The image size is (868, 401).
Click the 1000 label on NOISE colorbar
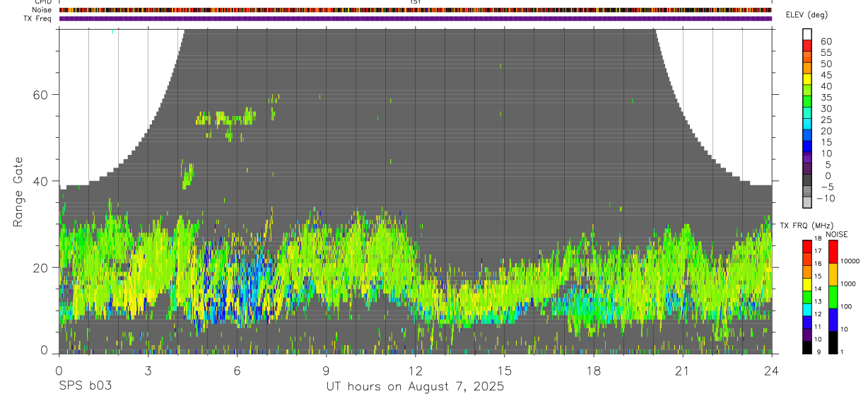pos(848,284)
